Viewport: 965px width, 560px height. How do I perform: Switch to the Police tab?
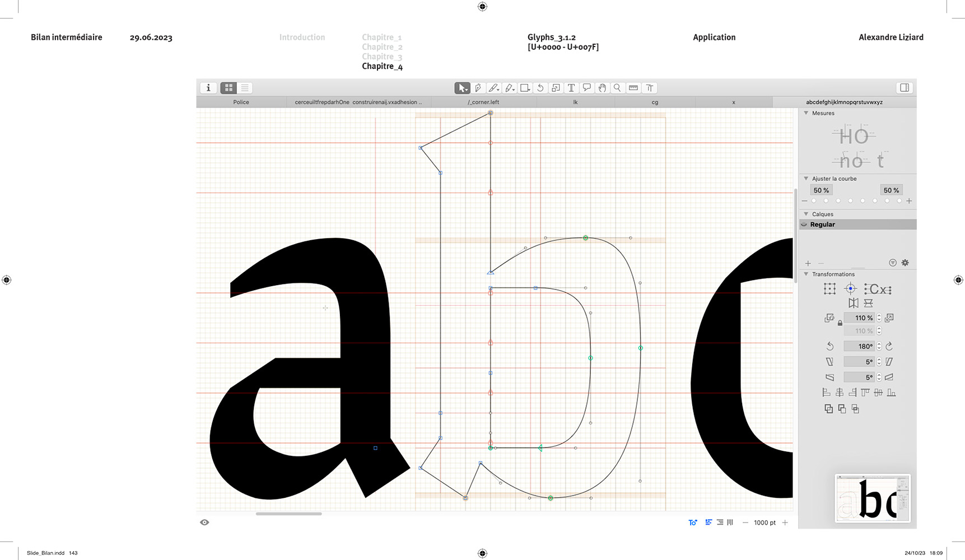coord(241,102)
